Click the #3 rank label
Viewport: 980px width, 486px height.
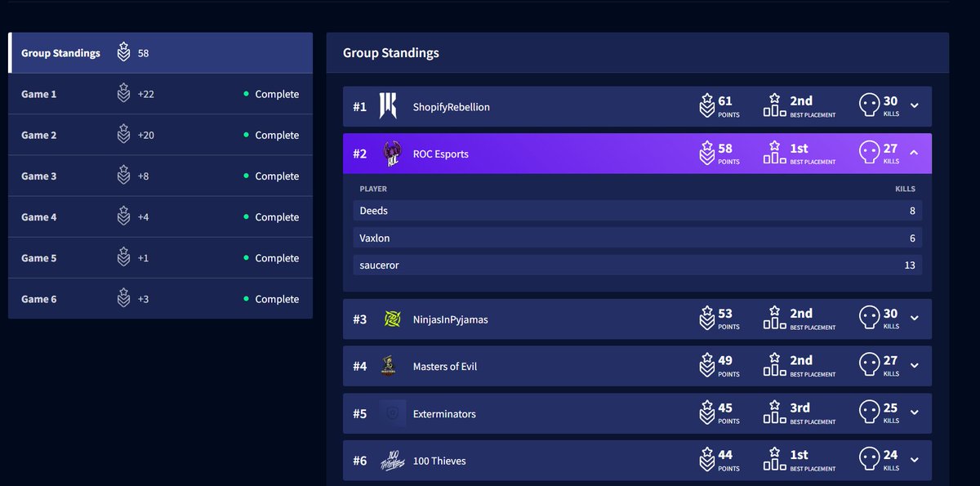tap(360, 319)
